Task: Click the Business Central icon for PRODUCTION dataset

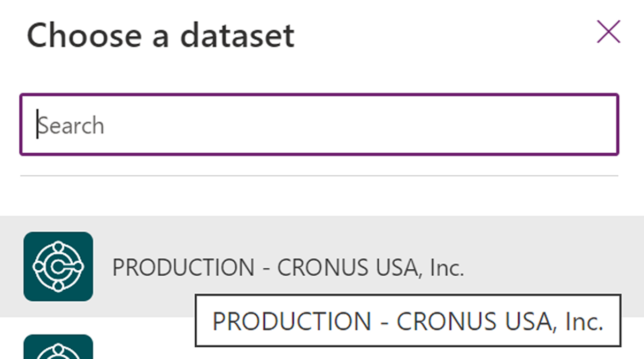Action: point(58,266)
